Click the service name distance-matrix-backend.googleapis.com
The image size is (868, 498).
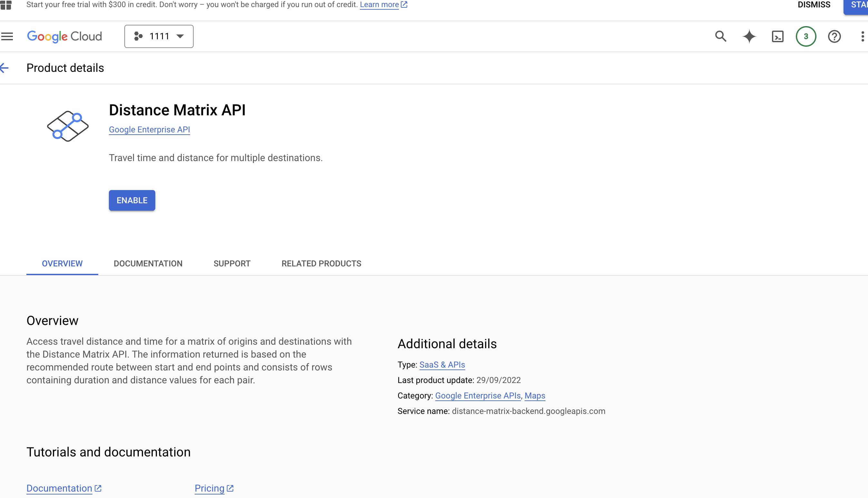(528, 411)
